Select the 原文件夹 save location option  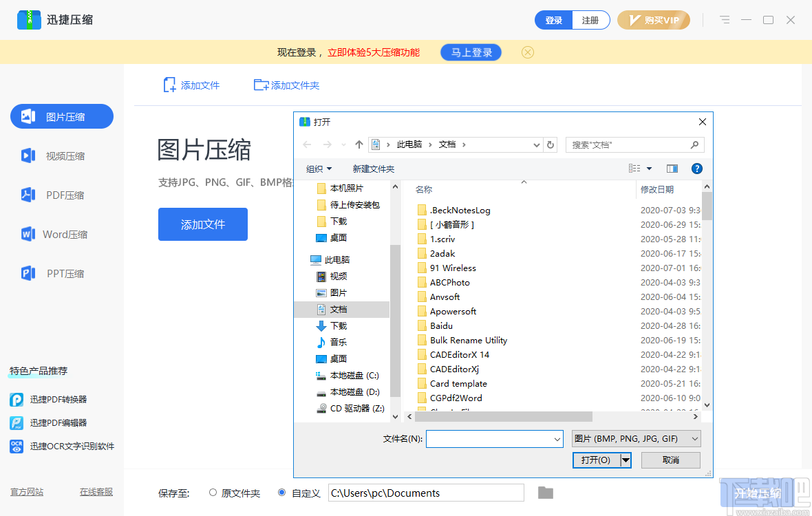click(x=213, y=493)
